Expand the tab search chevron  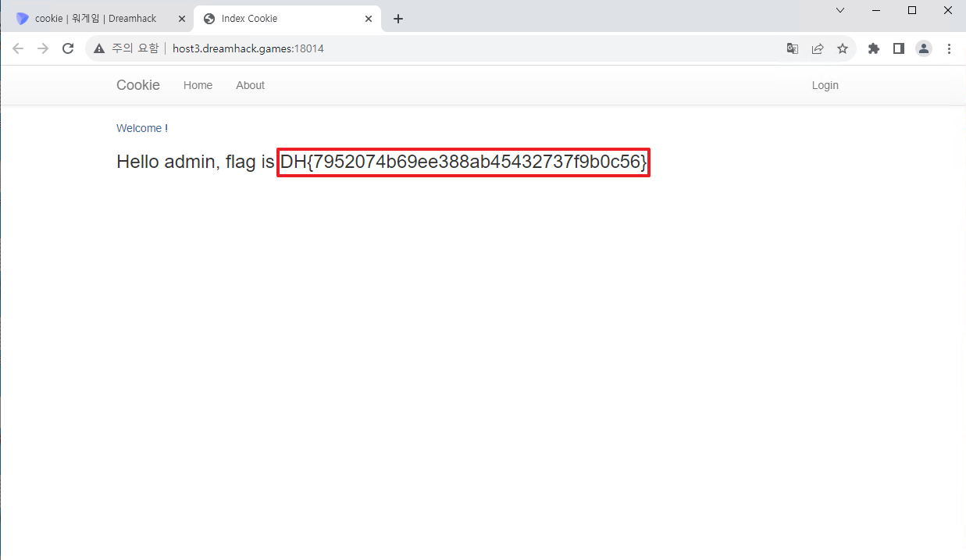[x=840, y=10]
